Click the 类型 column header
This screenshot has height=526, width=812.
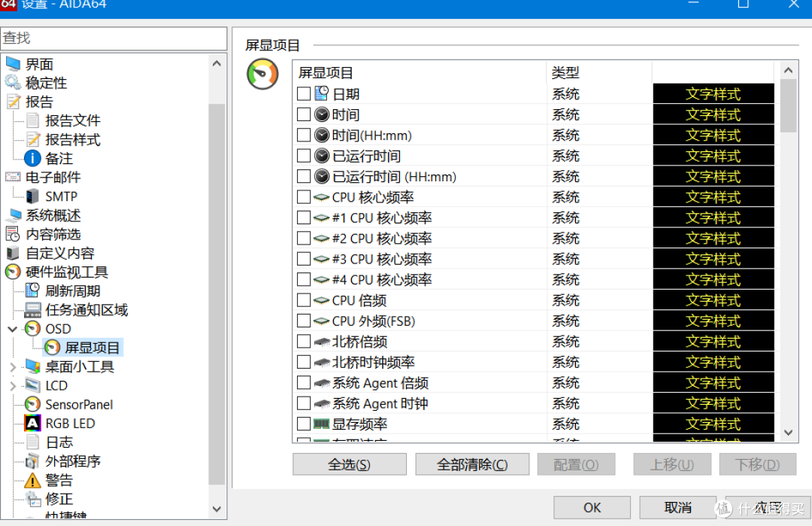599,72
